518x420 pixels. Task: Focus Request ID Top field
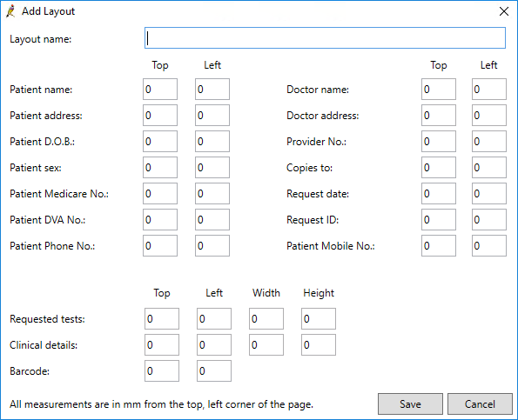pyautogui.click(x=439, y=219)
